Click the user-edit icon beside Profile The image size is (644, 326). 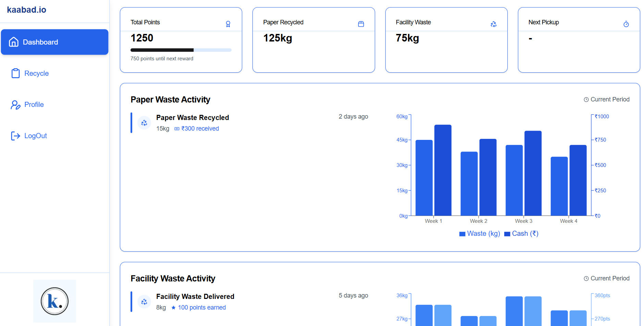pyautogui.click(x=15, y=105)
